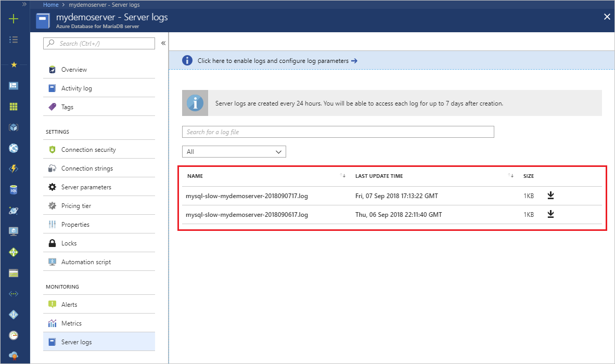The height and width of the screenshot is (364, 615).
Task: Open Overview in resource menu
Action: [x=99, y=69]
